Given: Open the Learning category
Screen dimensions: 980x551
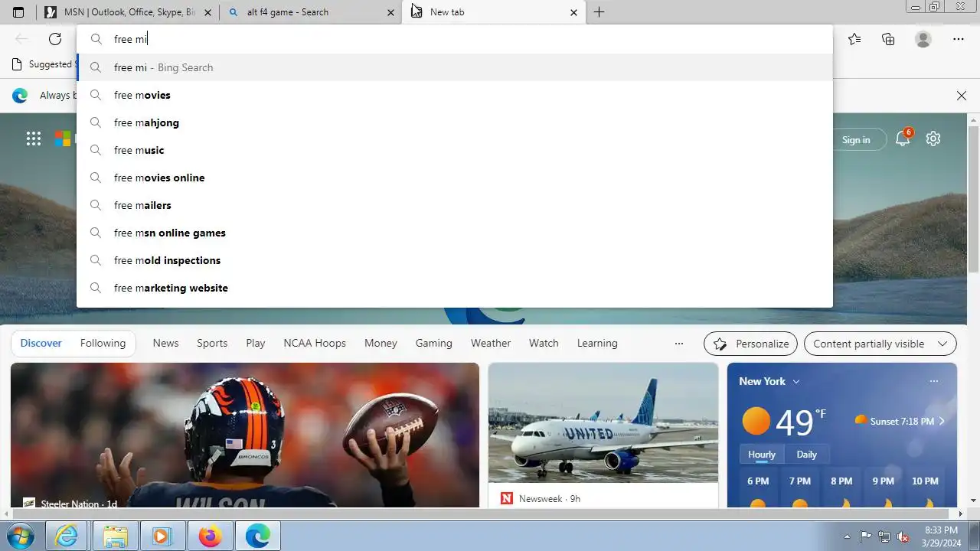Looking at the screenshot, I should [x=597, y=344].
